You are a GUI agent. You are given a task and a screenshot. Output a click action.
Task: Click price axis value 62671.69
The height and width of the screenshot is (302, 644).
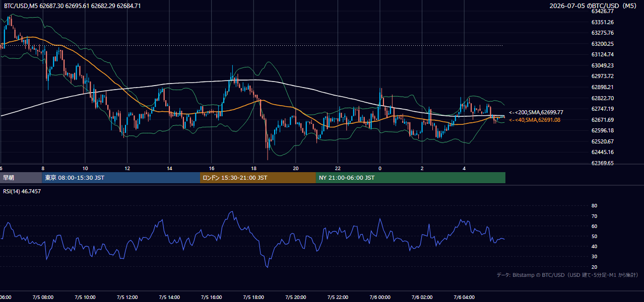coord(602,120)
